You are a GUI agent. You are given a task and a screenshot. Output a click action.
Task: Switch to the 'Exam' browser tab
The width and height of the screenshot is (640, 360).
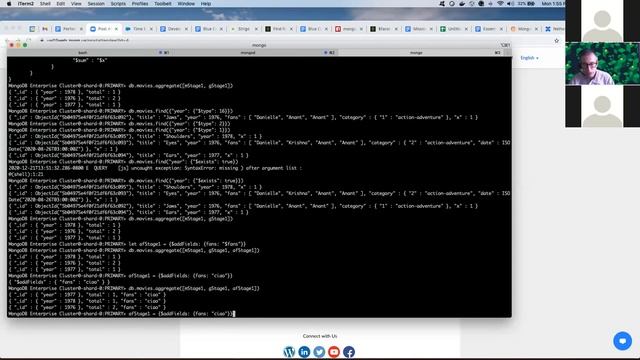[489, 29]
